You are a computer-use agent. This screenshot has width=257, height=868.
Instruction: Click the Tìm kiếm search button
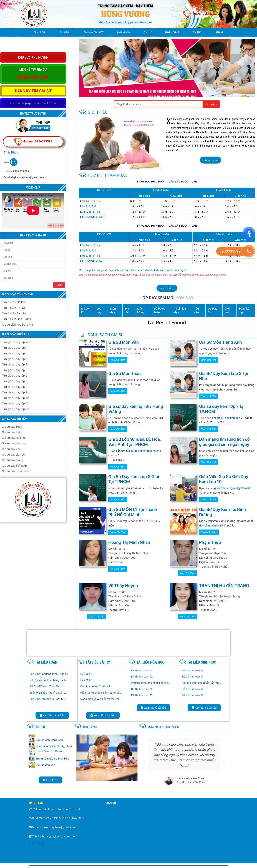pyautogui.click(x=211, y=104)
